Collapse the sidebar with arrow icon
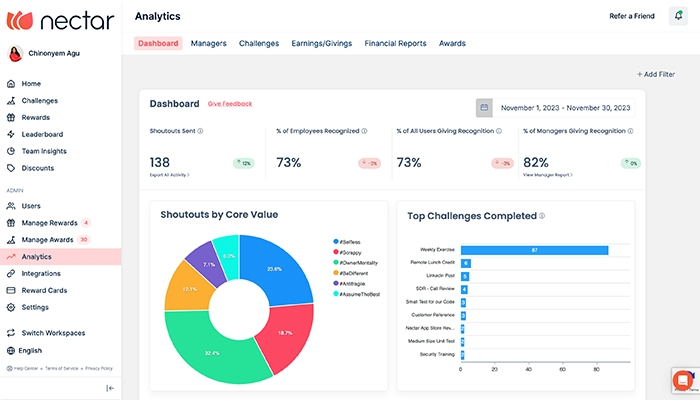 point(110,388)
